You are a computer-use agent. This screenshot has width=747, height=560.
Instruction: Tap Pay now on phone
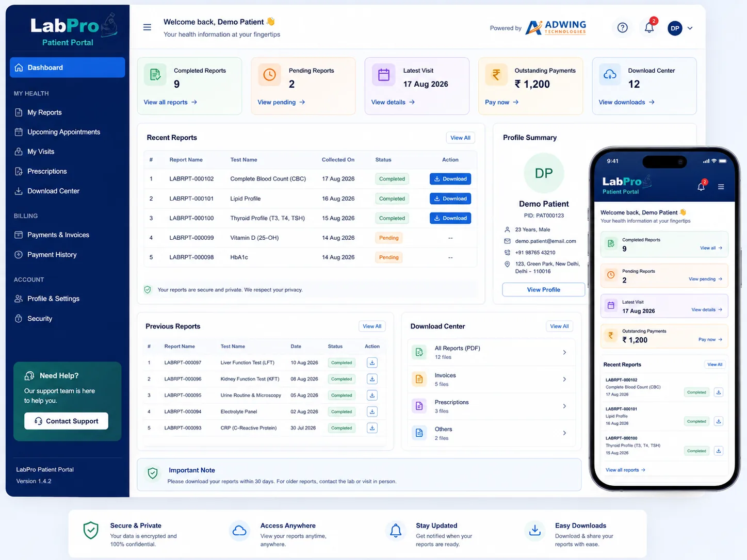tap(710, 340)
